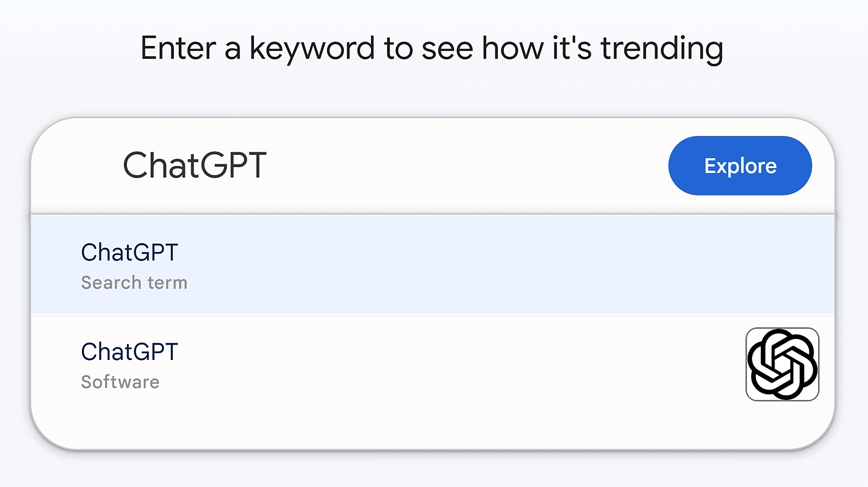Click the ChatGPT Search term link

click(x=129, y=252)
